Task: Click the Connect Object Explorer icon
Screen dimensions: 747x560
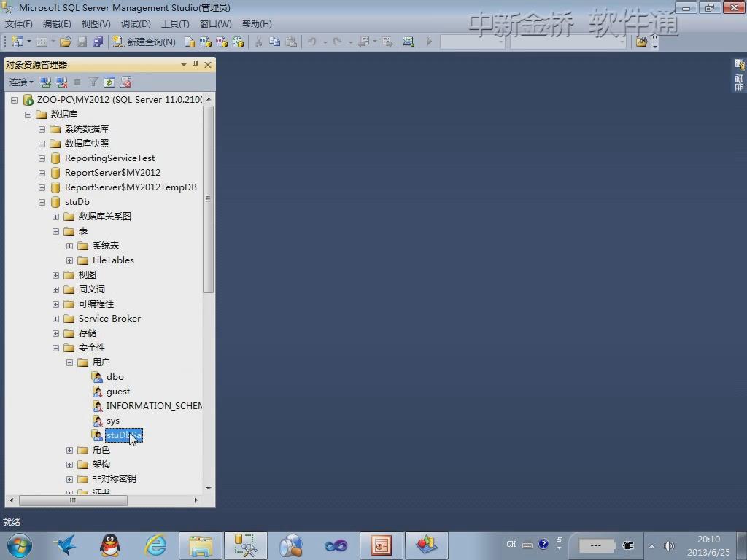Action: coord(45,82)
